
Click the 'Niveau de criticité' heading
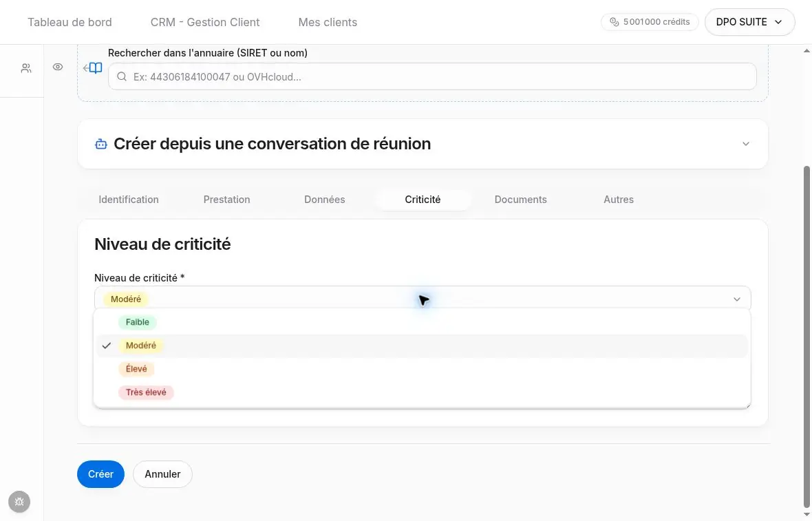(x=162, y=244)
